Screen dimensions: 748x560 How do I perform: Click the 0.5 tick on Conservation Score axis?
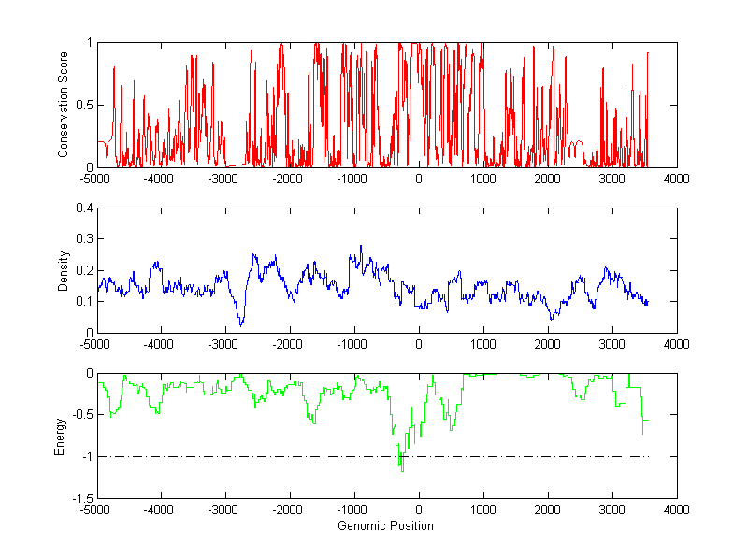click(x=82, y=105)
